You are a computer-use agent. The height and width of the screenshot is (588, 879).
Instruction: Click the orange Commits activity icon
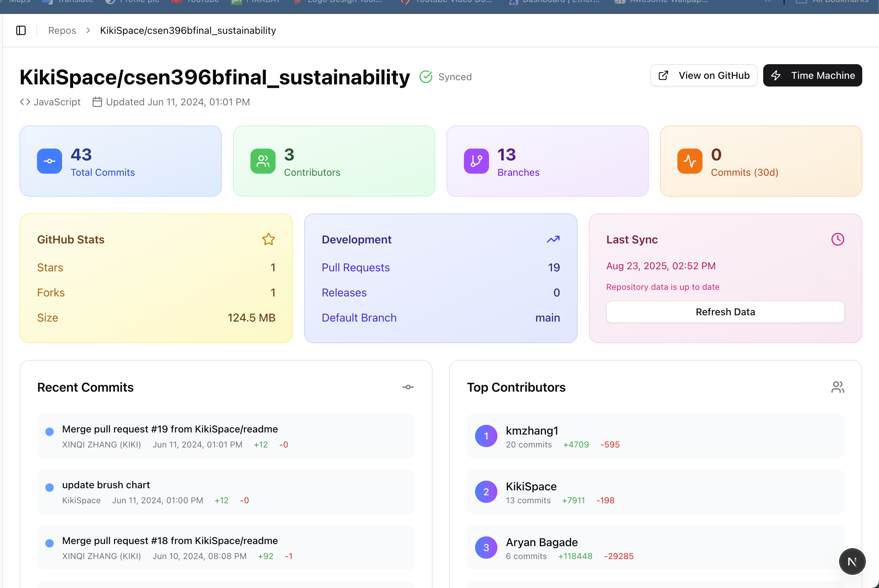click(689, 161)
